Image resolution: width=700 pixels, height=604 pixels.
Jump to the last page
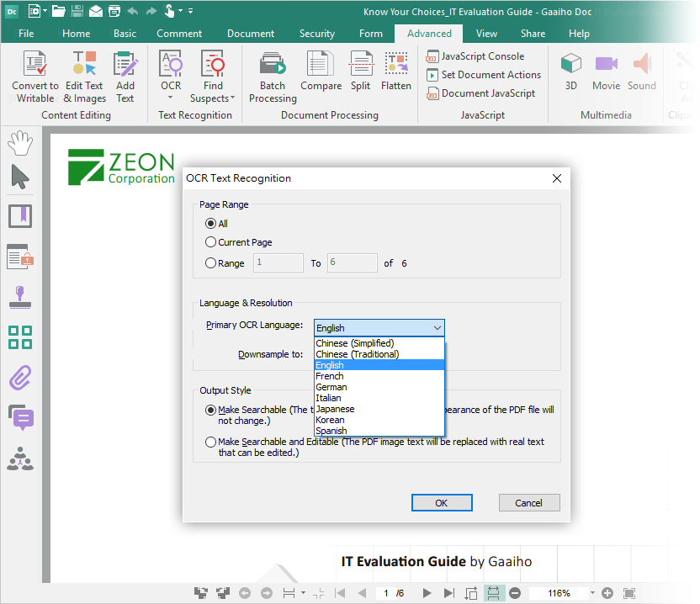click(448, 593)
